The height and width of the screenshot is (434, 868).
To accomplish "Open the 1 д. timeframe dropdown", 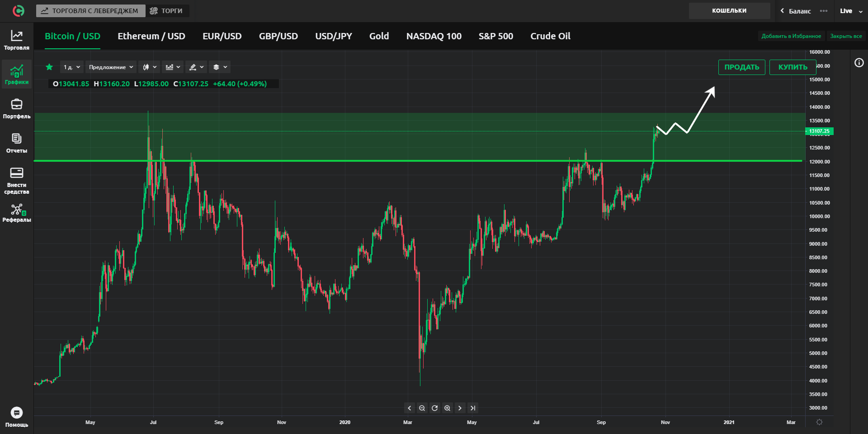I will [71, 67].
